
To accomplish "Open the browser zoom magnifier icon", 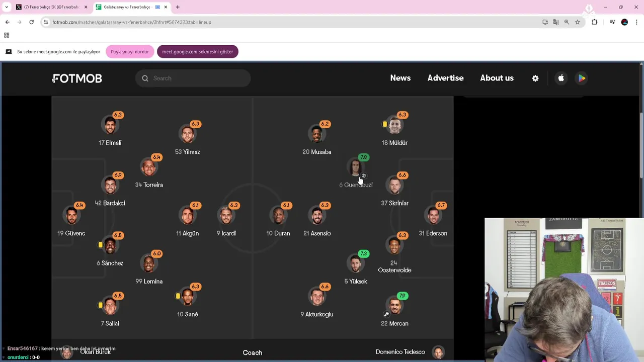I will (x=567, y=22).
